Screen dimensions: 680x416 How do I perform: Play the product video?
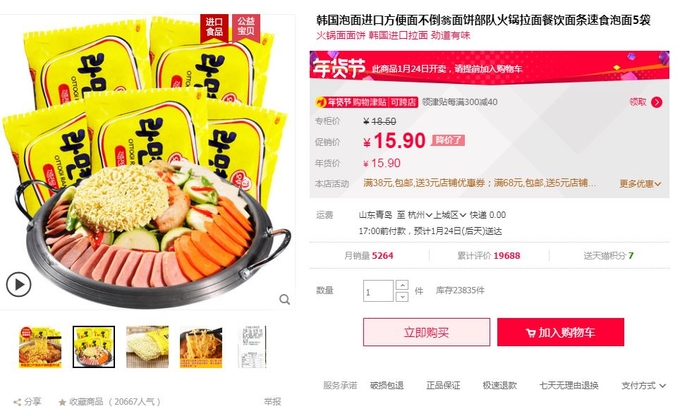point(18,285)
